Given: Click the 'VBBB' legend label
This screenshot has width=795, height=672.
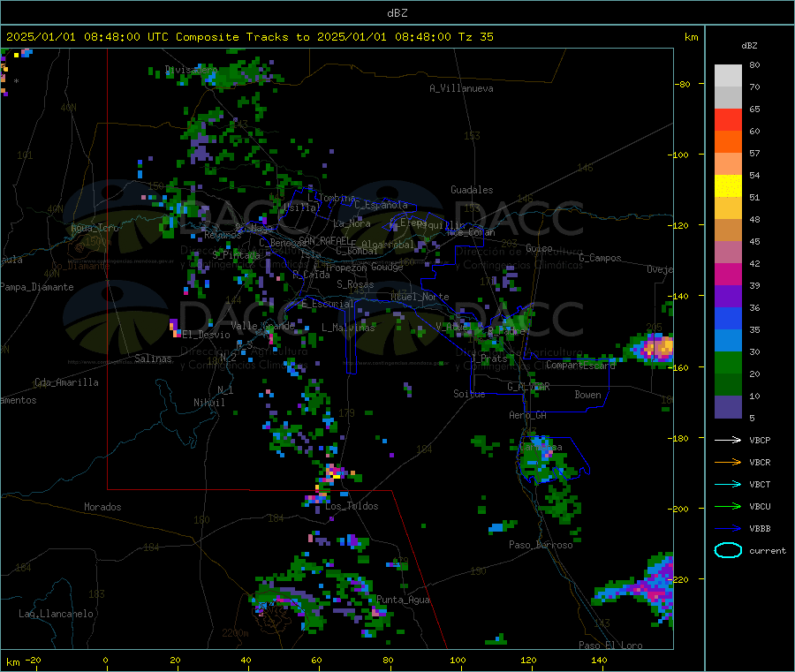Looking at the screenshot, I should point(760,528).
